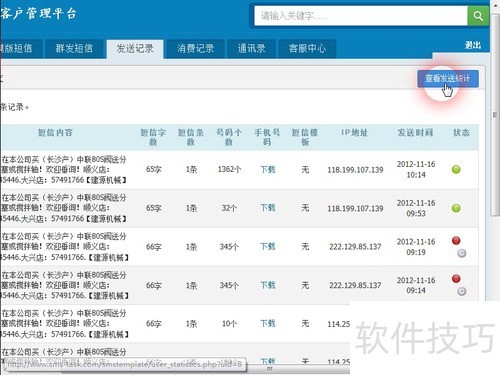Click the red status dot for 09:19 record

(x=456, y=240)
